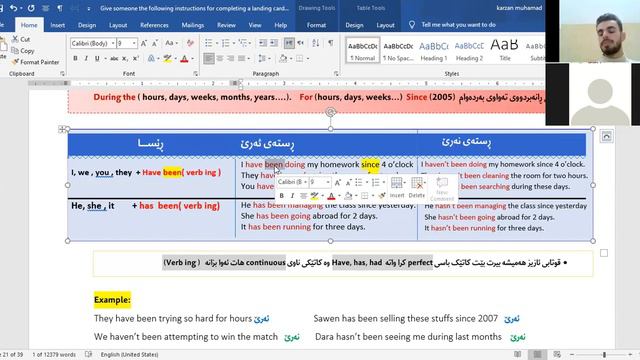The image size is (640, 360).
Task: Click the Tell me what you want to do box
Action: 458,25
